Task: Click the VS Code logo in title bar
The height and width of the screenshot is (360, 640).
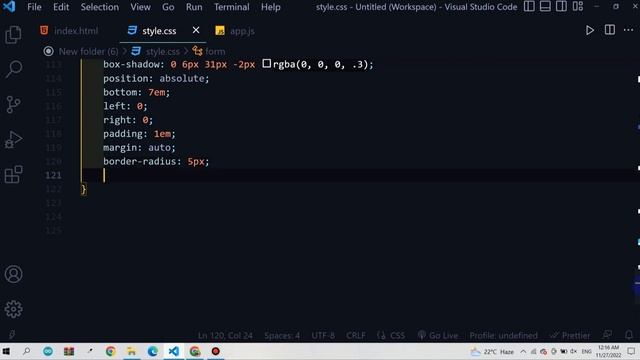Action: point(9,7)
